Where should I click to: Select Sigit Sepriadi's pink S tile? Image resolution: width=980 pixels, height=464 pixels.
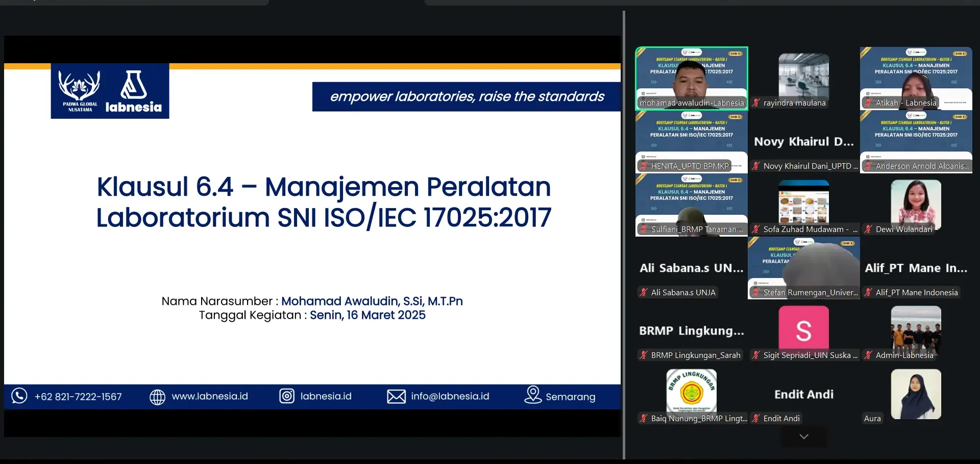click(803, 326)
